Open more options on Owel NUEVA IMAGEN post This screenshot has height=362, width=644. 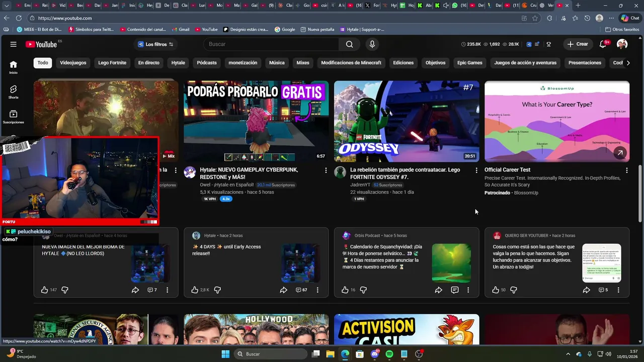coord(167,290)
